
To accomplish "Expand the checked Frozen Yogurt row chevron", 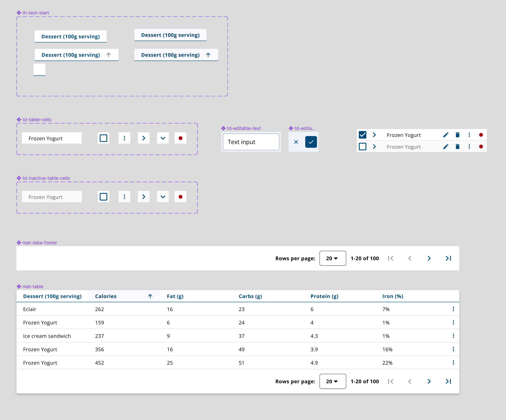I will tap(374, 135).
